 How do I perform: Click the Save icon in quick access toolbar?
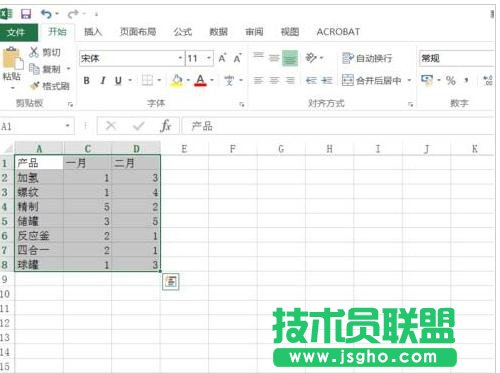[x=26, y=14]
